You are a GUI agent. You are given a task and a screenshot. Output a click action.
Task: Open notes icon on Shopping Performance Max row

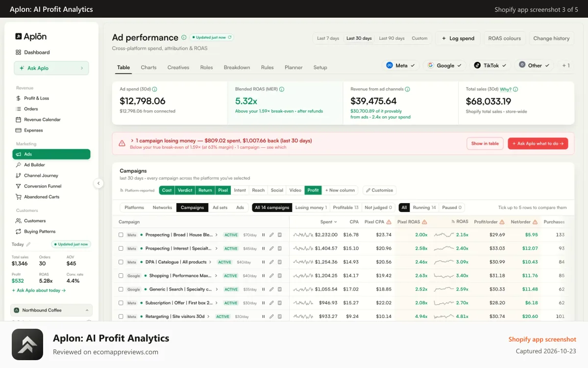pyautogui.click(x=280, y=276)
